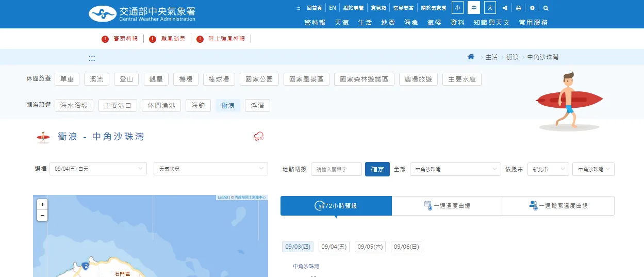644x277 pixels.
Task: Select the 09/03(四) date tab
Action: [x=298, y=247]
